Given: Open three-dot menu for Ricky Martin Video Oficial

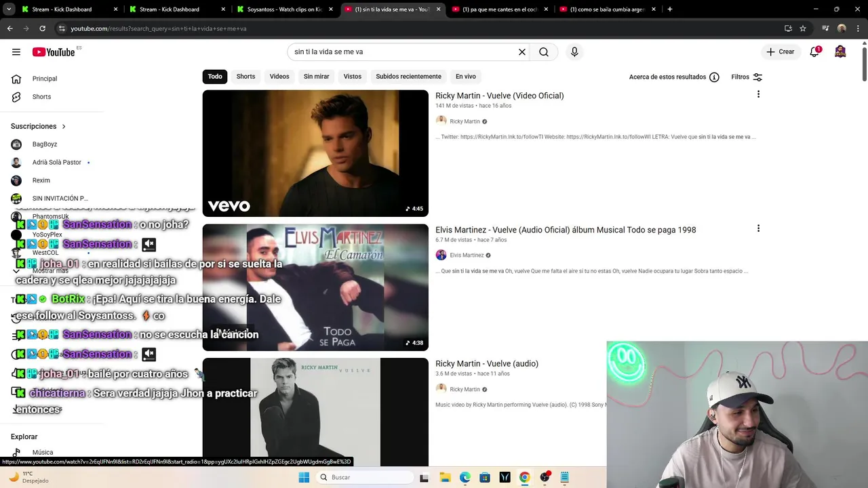Looking at the screenshot, I should [758, 94].
